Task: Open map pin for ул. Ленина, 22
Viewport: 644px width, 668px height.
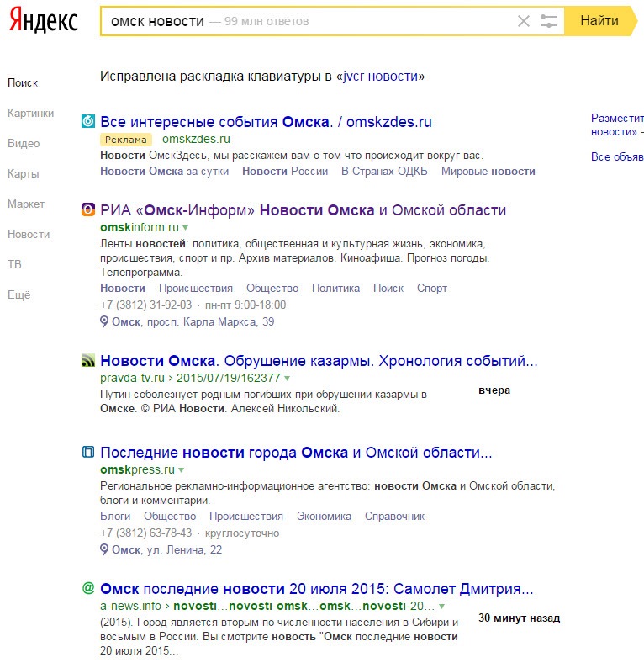Action: pyautogui.click(x=104, y=549)
